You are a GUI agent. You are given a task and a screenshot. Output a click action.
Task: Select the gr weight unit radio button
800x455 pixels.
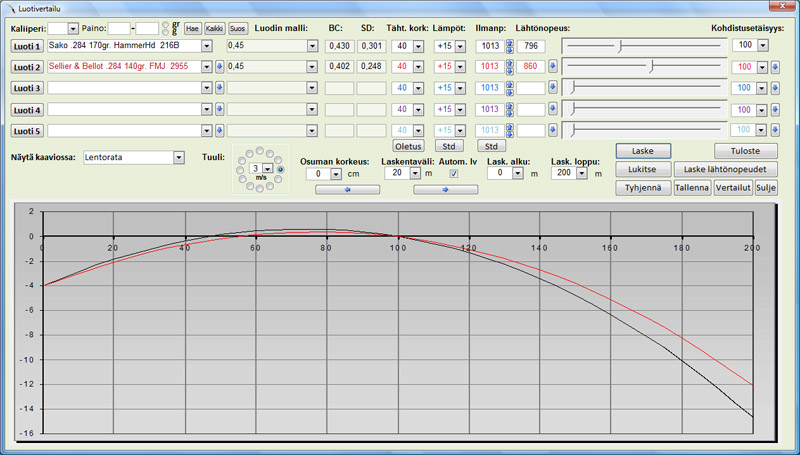click(x=165, y=24)
